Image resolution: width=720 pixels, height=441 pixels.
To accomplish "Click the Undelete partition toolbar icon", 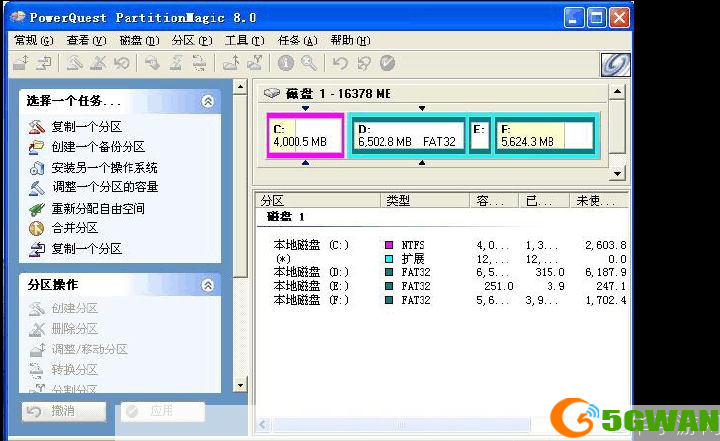I will coord(122,62).
